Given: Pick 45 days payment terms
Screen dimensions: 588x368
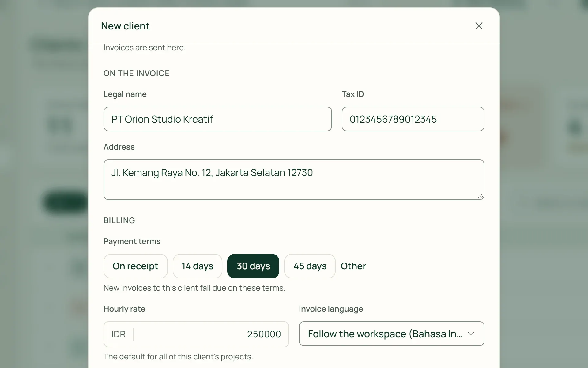Looking at the screenshot, I should point(310,266).
